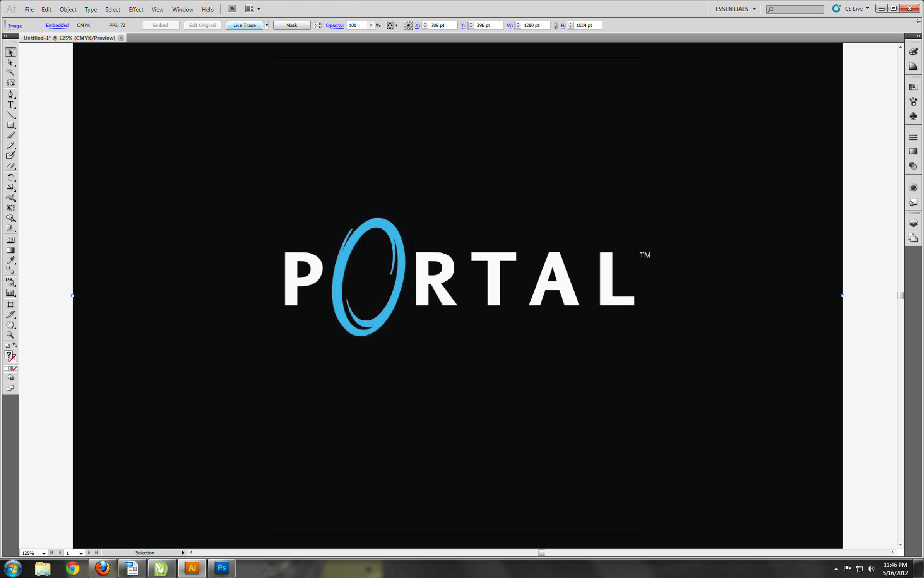Choose the Rotate tool

[11, 177]
